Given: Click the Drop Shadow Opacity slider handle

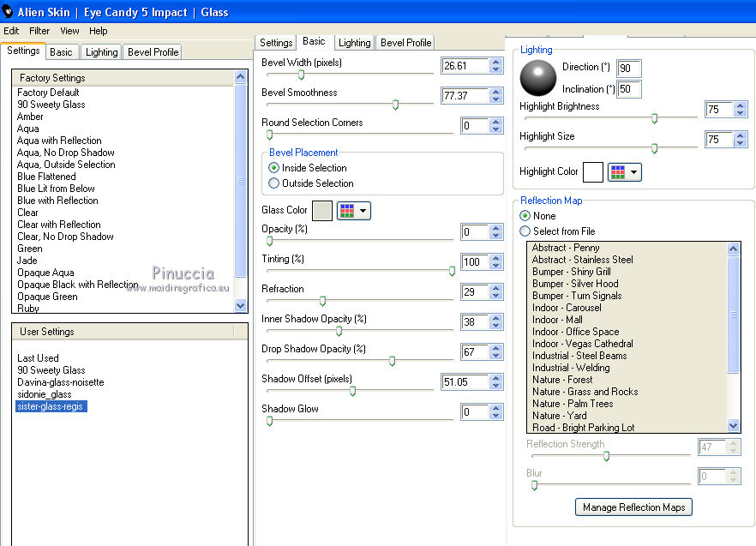Looking at the screenshot, I should [x=392, y=361].
